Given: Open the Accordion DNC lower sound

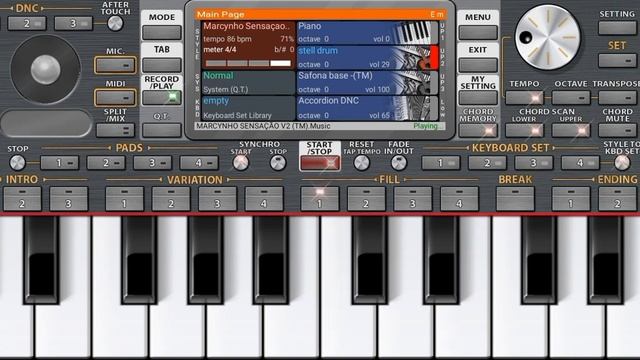Looking at the screenshot, I should (x=367, y=108).
